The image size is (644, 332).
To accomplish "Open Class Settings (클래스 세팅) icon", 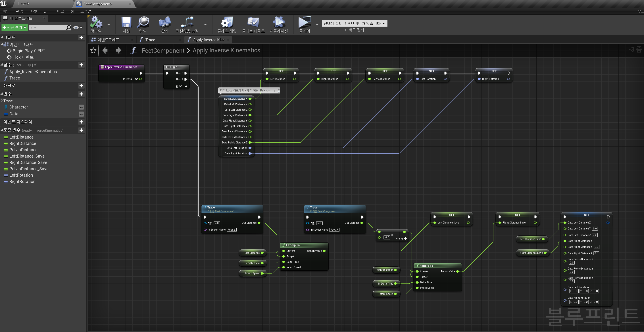I will [x=227, y=22].
